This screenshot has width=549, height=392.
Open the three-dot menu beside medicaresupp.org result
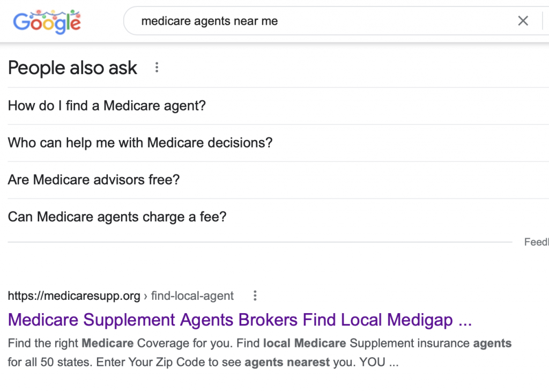coord(255,295)
